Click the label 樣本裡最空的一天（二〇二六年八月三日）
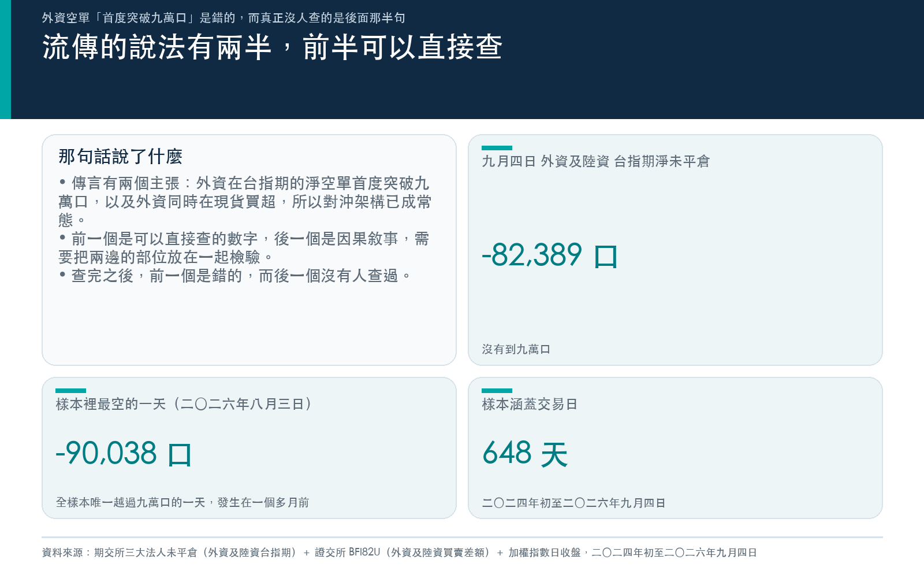The width and height of the screenshot is (924, 578). coord(184,404)
